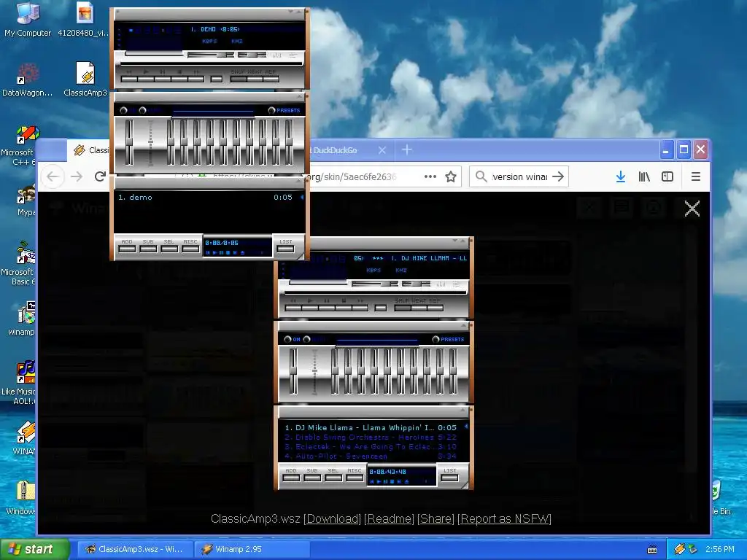Select Auto-Pilot - Seventeen in preview playlist
The width and height of the screenshot is (747, 560).
pyautogui.click(x=370, y=456)
